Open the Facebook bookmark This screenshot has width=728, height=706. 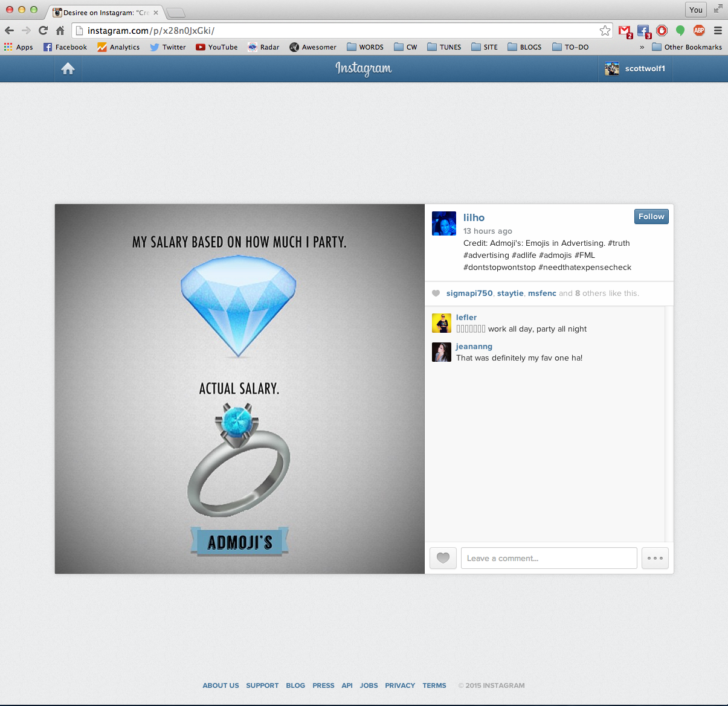65,47
